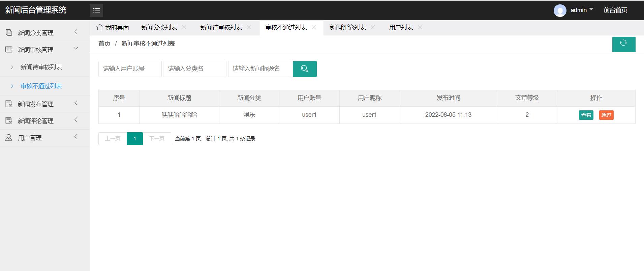Viewport: 644px width, 271px height.
Task: Expand the 新闻分类管理 menu arrow
Action: pos(76,32)
